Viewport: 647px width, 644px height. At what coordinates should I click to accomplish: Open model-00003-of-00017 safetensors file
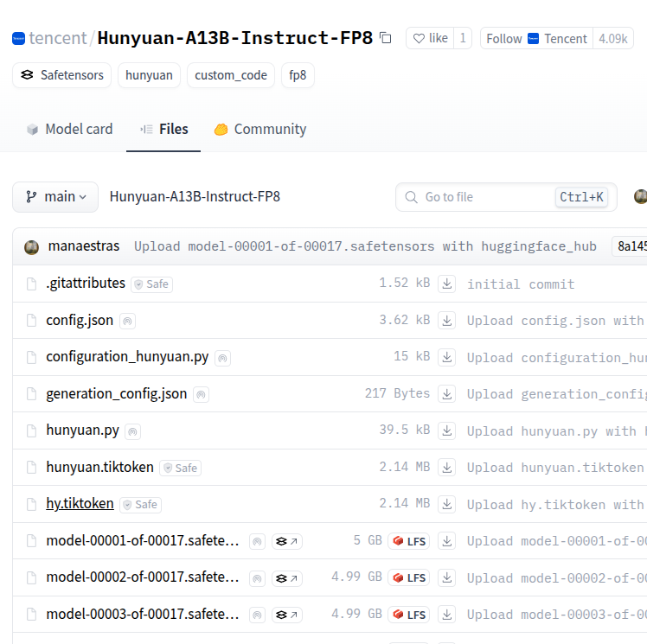[143, 614]
